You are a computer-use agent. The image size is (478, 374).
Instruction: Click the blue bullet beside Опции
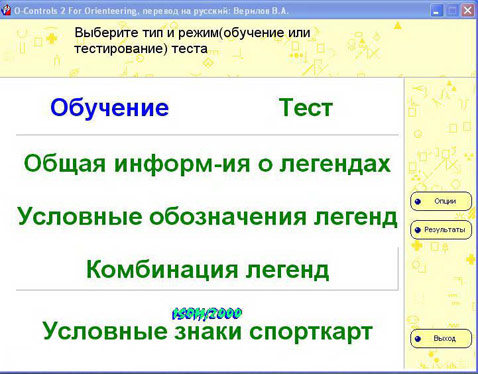tap(418, 202)
